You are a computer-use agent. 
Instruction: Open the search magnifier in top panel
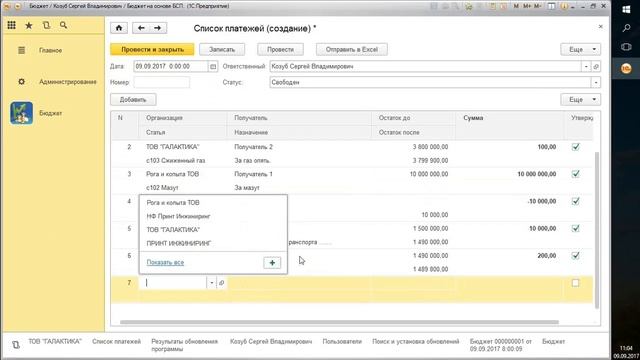(x=63, y=25)
